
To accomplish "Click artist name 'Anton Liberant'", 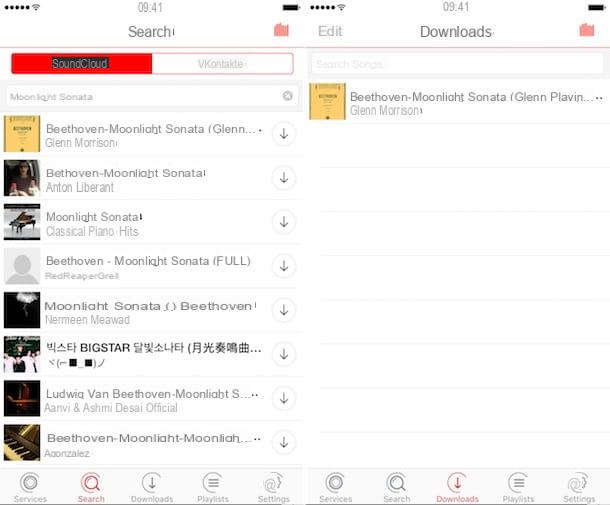I will click(80, 188).
